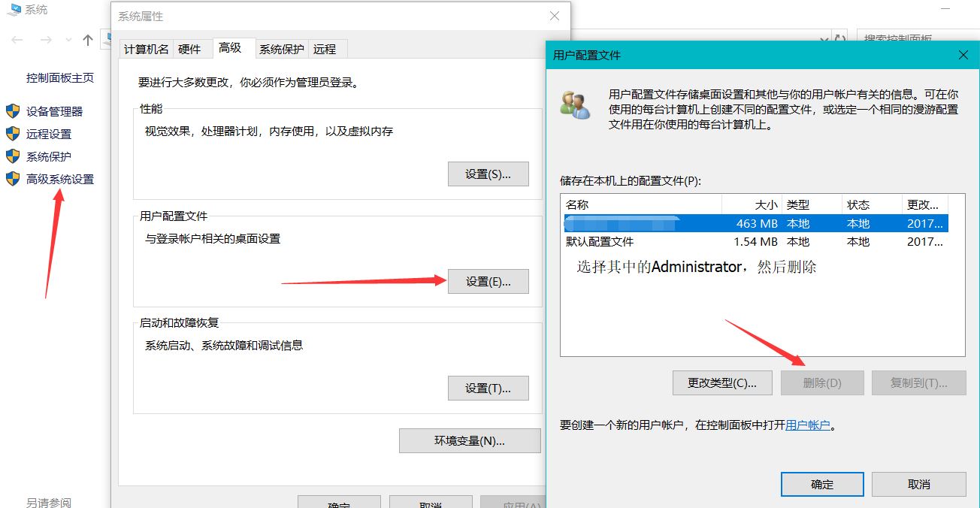980x508 pixels.
Task: Sort profiles by the 大小 column header
Action: point(765,204)
